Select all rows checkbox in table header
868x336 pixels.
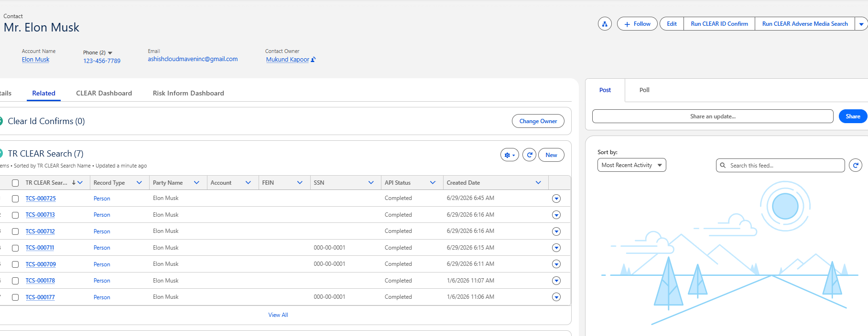pos(15,183)
